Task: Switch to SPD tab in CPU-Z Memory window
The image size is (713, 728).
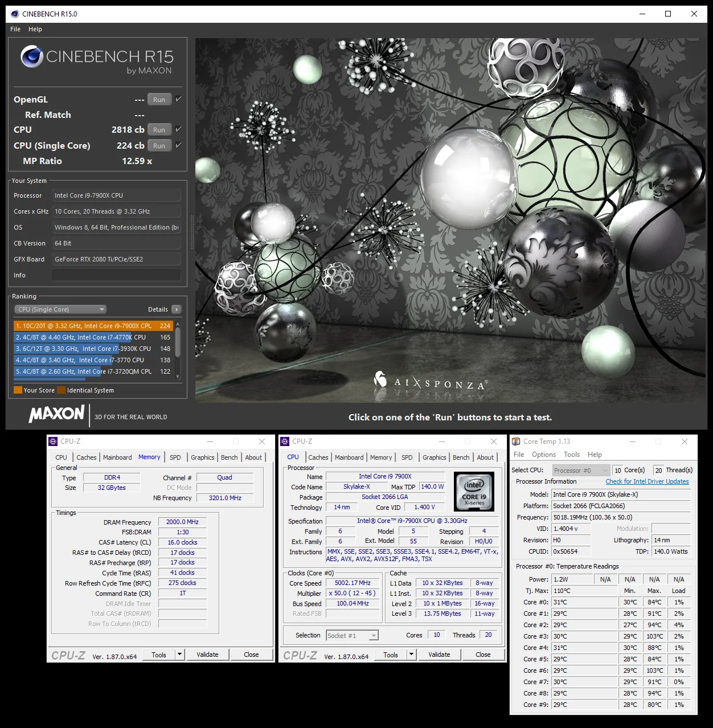Action: [x=175, y=457]
